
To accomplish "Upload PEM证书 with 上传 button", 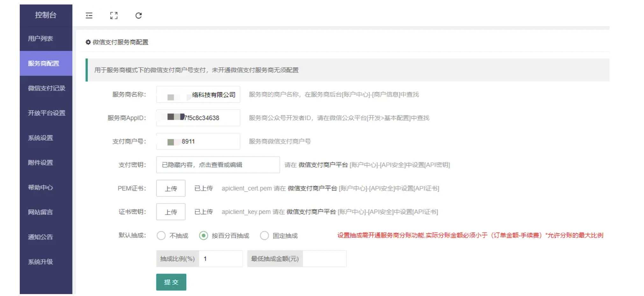I will 171,189.
